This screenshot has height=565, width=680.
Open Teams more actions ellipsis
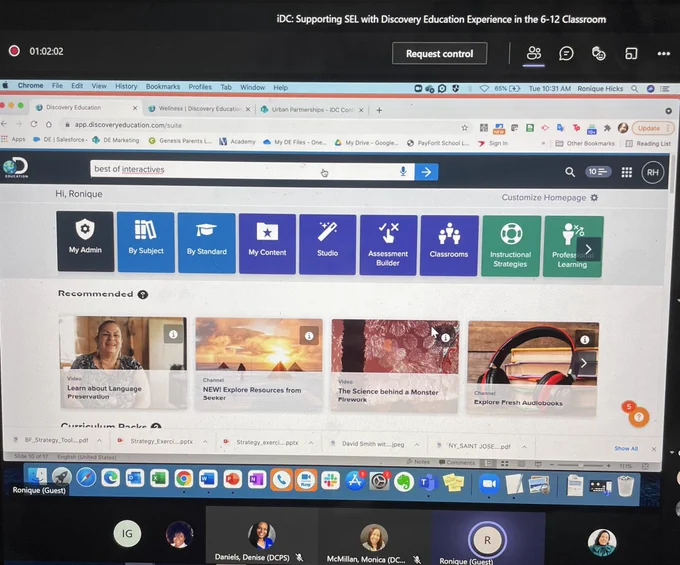(x=664, y=54)
